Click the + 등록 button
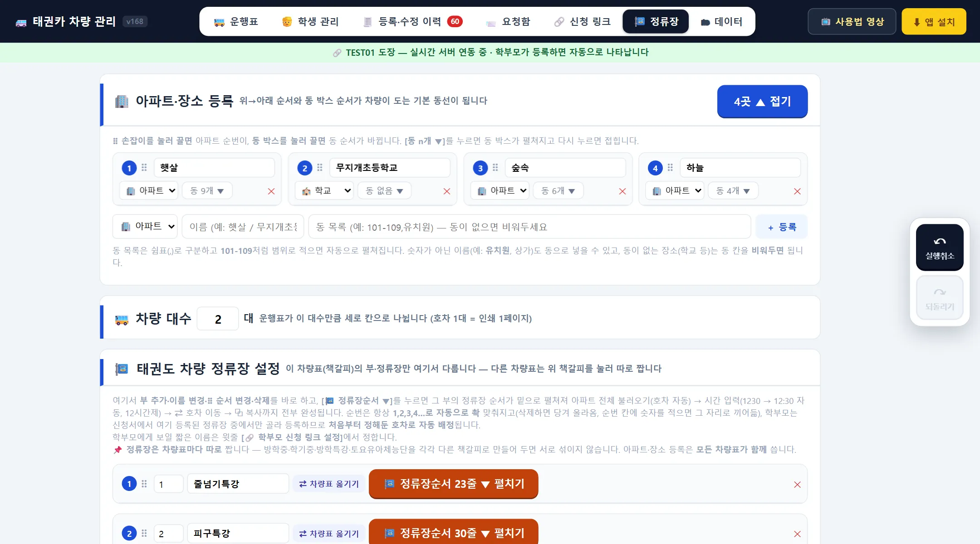980x544 pixels. click(x=782, y=227)
